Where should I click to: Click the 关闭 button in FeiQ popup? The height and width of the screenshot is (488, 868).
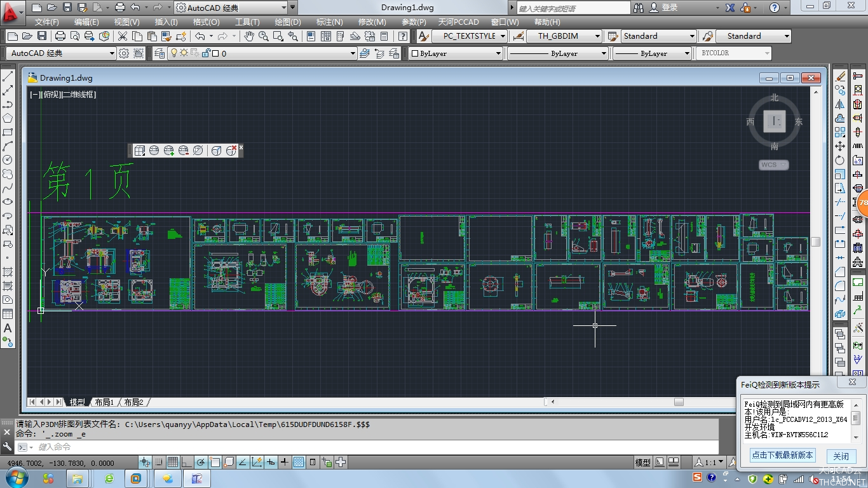[x=841, y=456]
